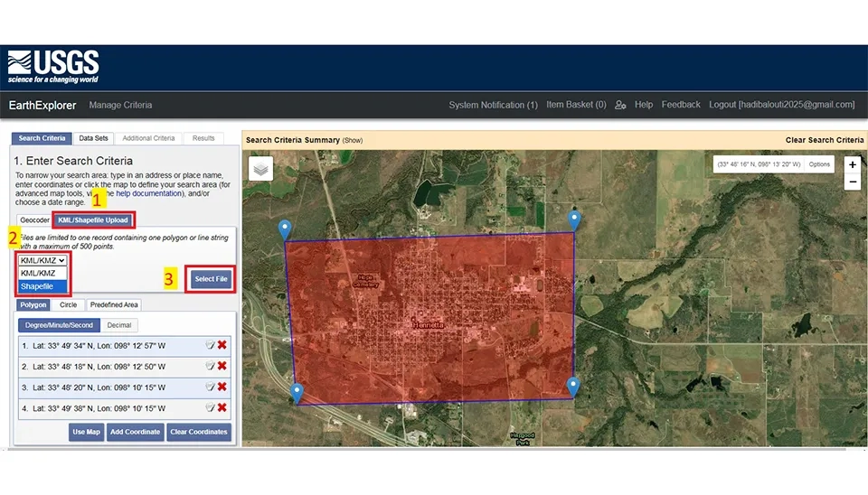Viewport: 868px width, 495px height.
Task: Select the Predefined Area tab
Action: click(x=114, y=304)
